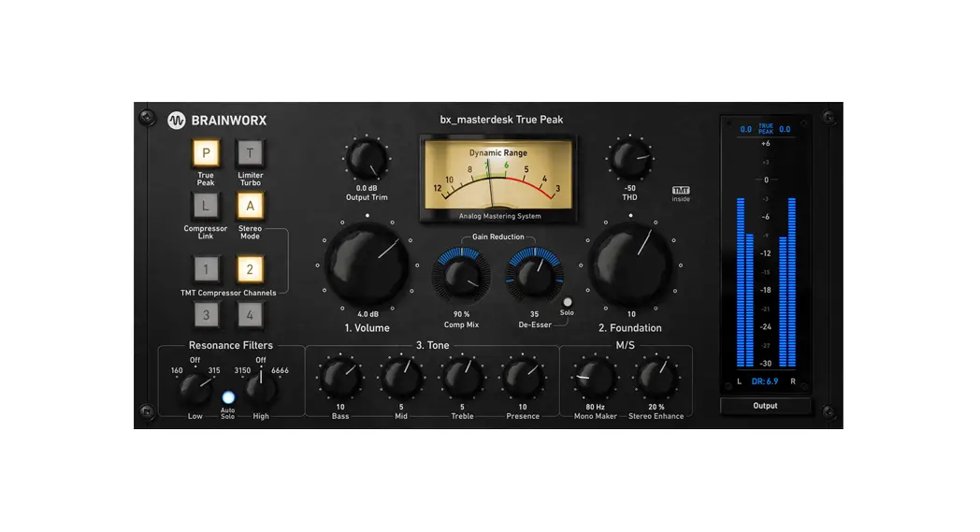The width and height of the screenshot is (980, 532).
Task: Click the 4.0 dB Volume value
Action: [367, 314]
